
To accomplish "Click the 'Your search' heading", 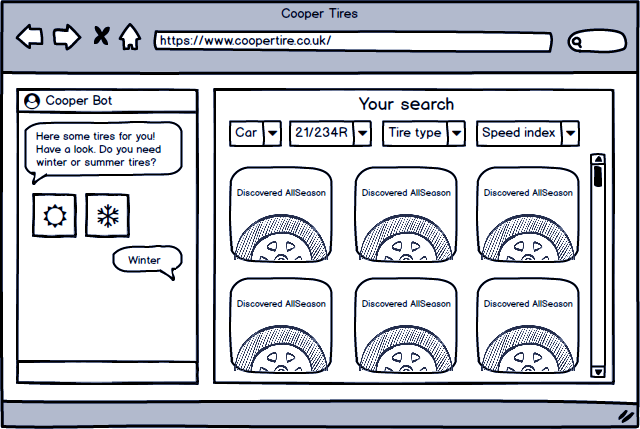I will [x=406, y=104].
